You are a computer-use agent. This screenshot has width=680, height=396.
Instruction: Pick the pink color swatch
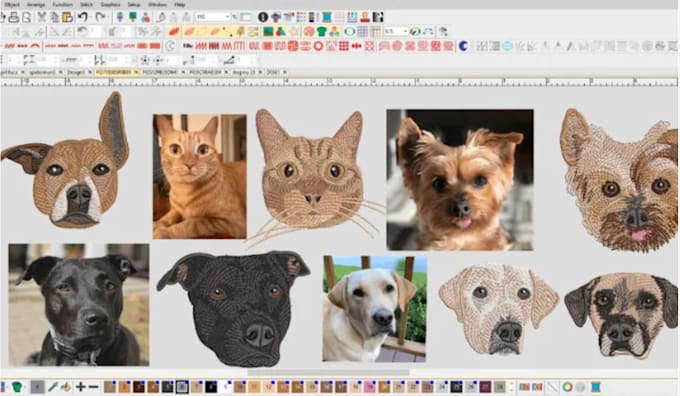click(x=369, y=386)
